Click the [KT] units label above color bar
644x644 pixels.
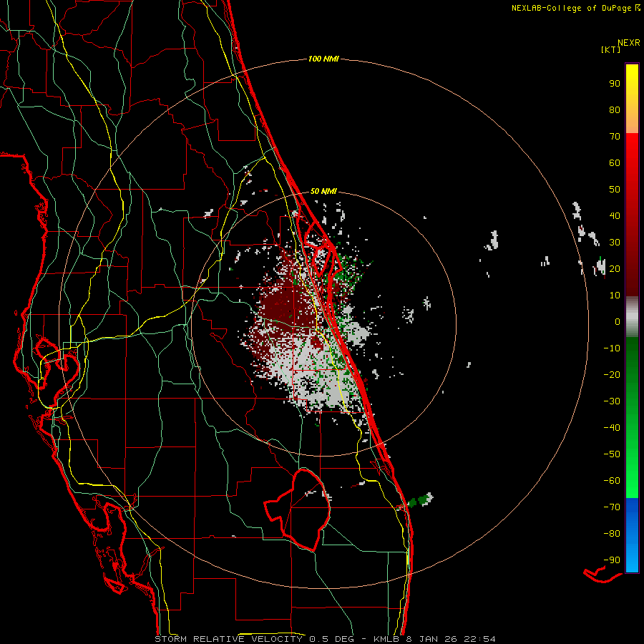(x=611, y=49)
